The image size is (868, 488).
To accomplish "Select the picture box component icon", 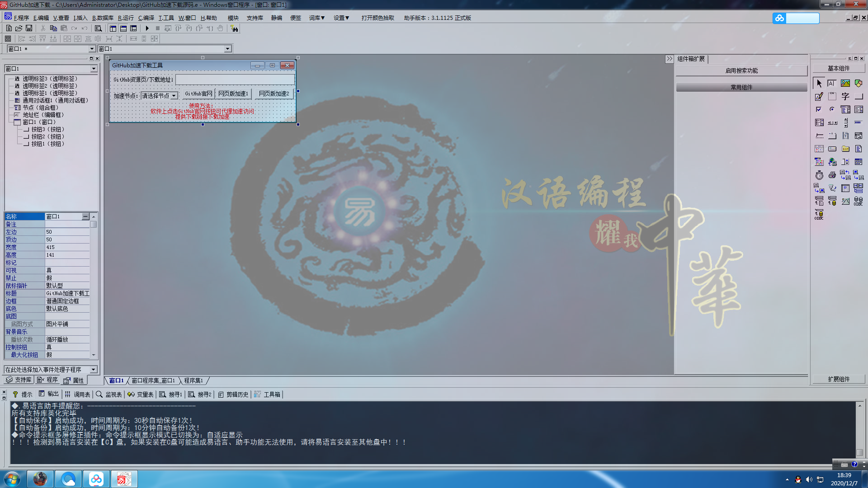I will tap(845, 83).
